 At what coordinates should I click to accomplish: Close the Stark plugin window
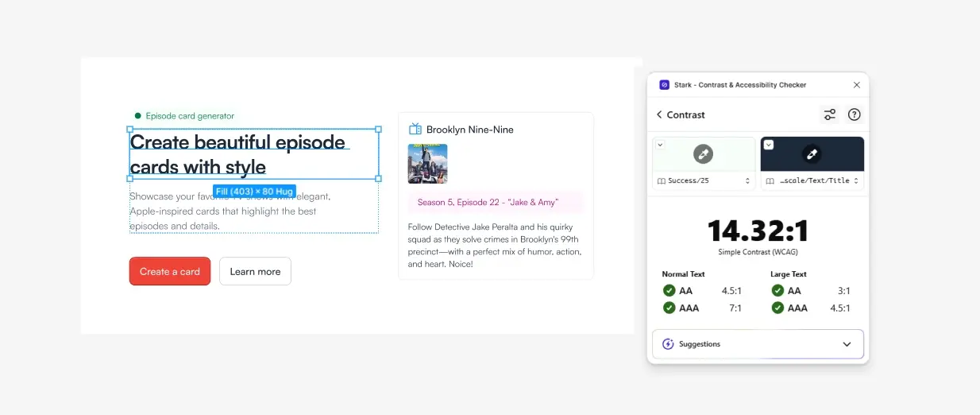pyautogui.click(x=856, y=85)
